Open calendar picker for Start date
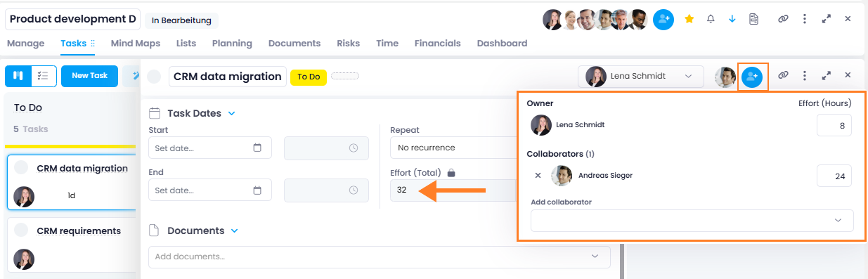The height and width of the screenshot is (279, 868). (257, 148)
